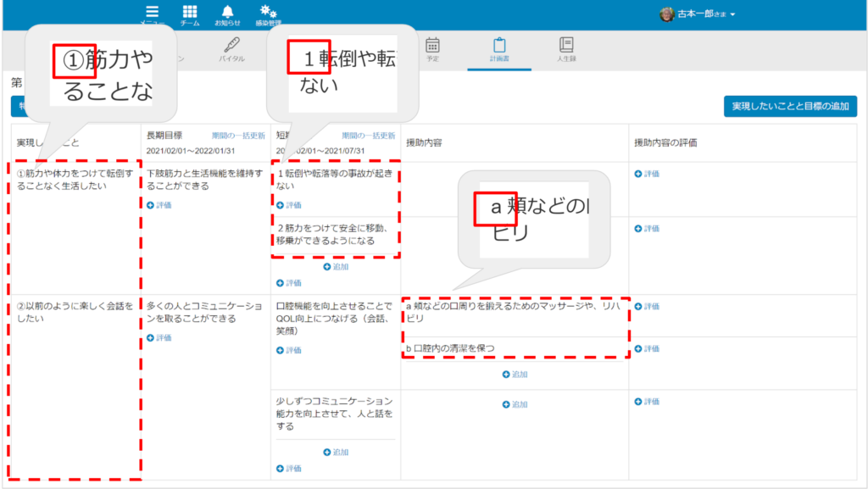This screenshot has width=868, height=489.
Task: Click the long-term period 2021/02/01～2022/01/31
Action: (191, 151)
